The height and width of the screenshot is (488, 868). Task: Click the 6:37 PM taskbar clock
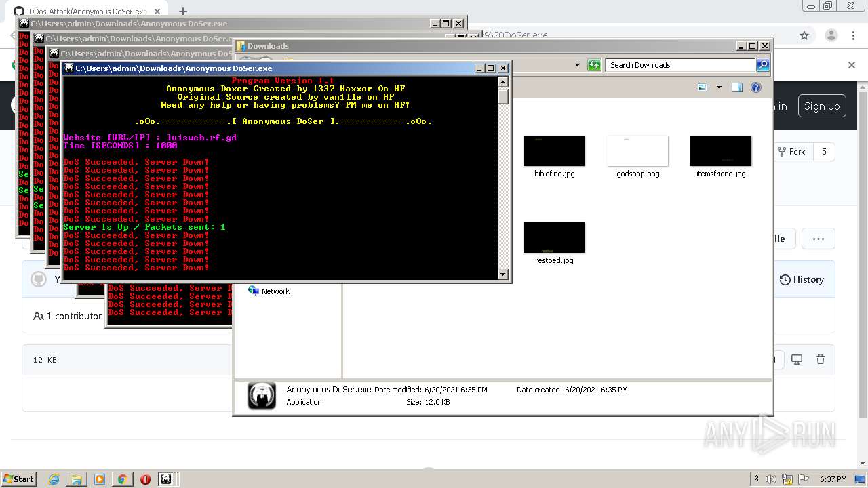tap(833, 479)
